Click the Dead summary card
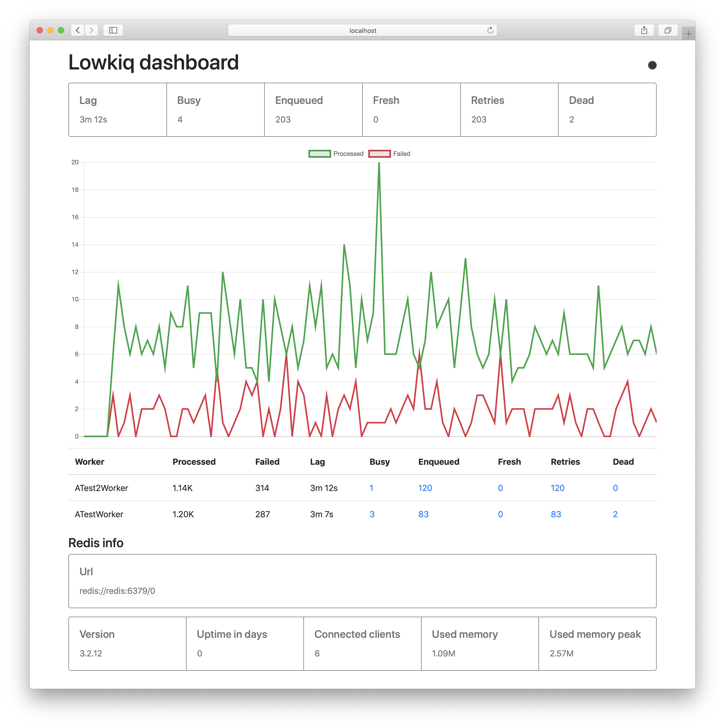 click(x=607, y=110)
